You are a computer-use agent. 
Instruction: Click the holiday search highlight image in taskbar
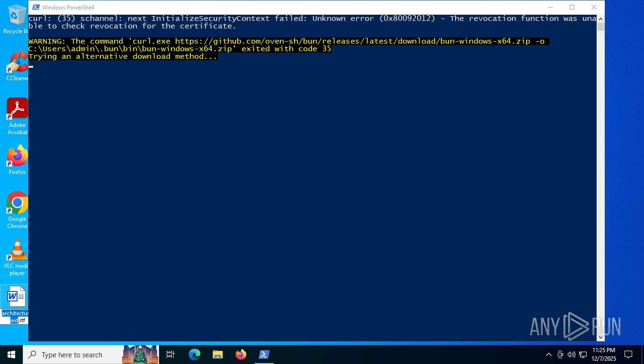[140, 355]
